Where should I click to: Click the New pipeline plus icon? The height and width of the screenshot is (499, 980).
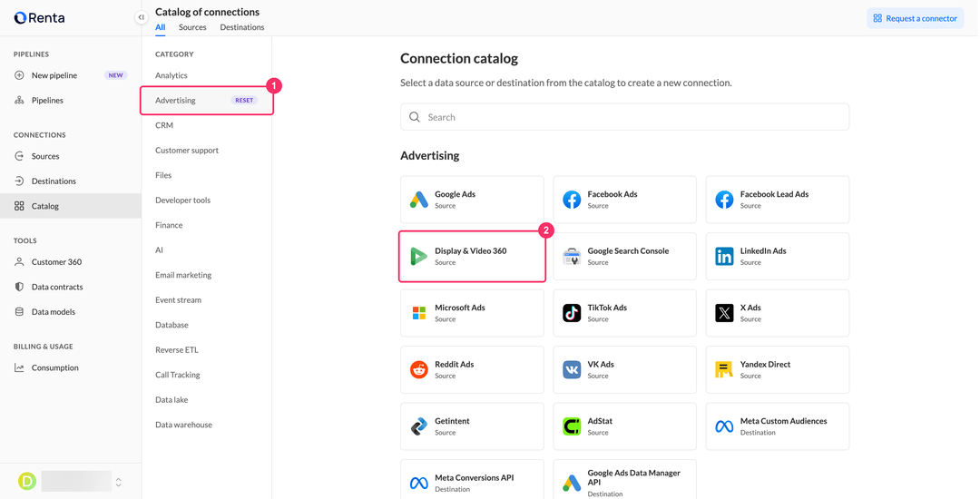tap(19, 75)
